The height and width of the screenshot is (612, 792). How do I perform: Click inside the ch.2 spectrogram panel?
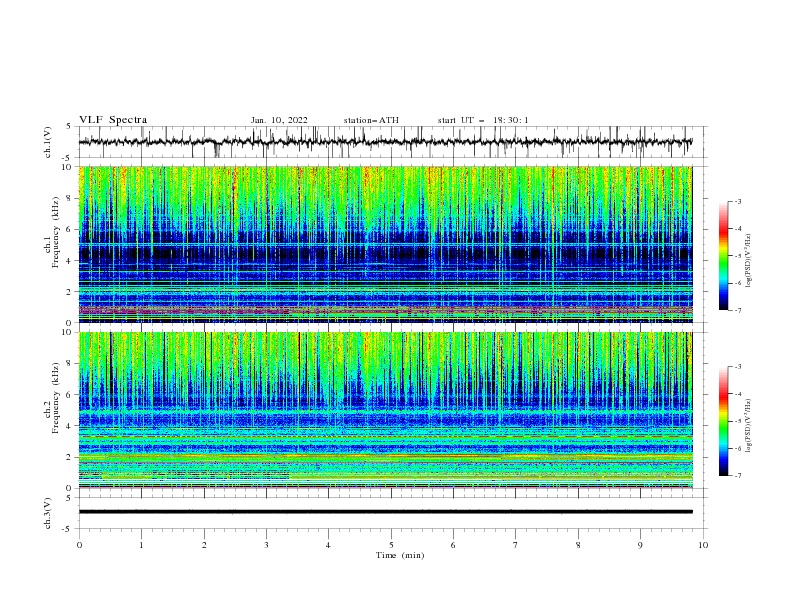(385, 410)
